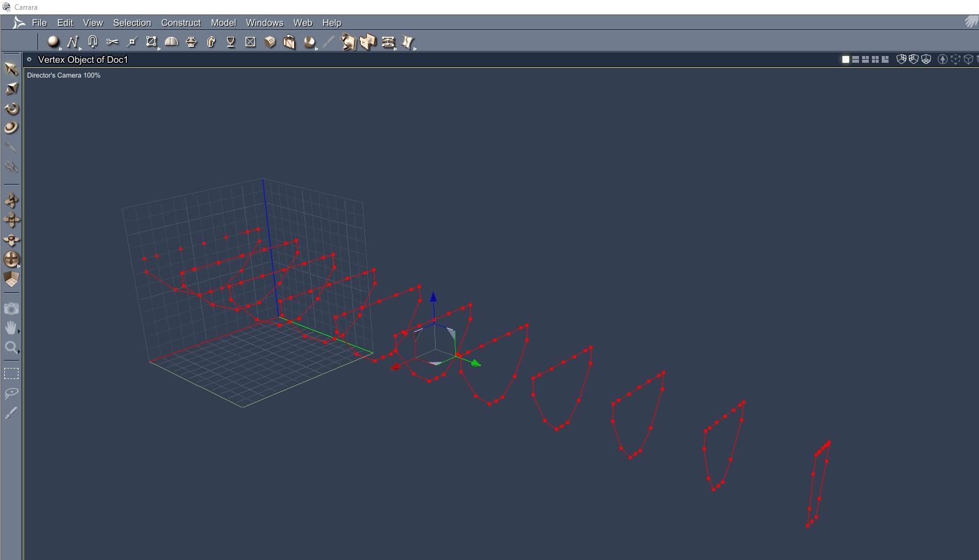Open the Windows menu
This screenshot has width=979, height=560.
coord(265,23)
